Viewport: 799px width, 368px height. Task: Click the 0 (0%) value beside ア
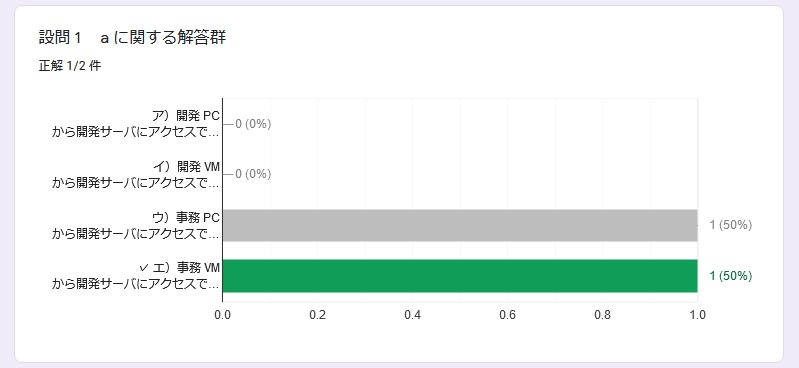253,124
